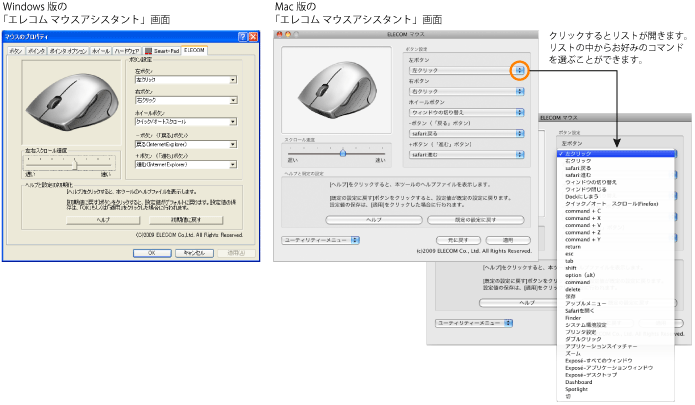
Task: Switch to the ポインタ tab
Action: tap(36, 51)
